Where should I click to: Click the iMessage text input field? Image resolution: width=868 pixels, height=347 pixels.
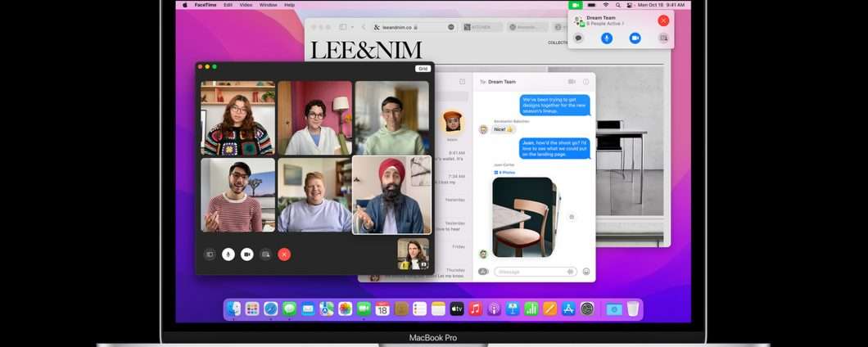point(536,272)
